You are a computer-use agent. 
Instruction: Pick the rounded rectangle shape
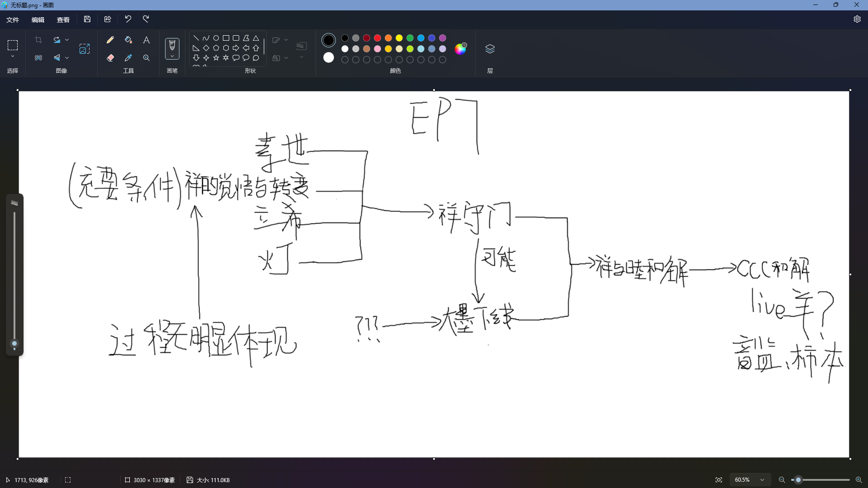click(236, 38)
